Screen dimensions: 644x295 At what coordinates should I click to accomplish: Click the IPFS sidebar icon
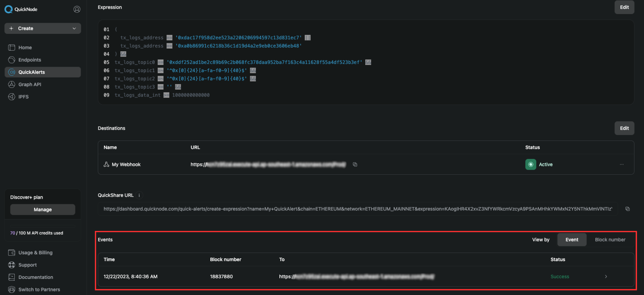coord(12,97)
